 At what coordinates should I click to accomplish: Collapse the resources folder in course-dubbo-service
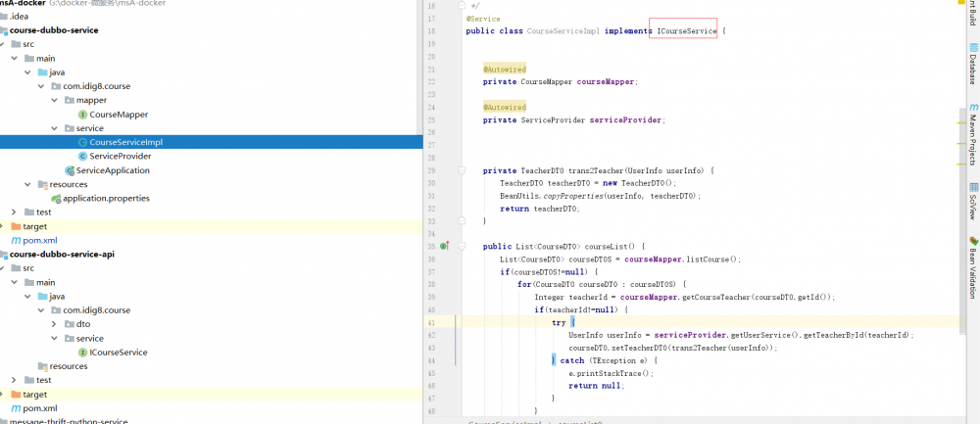tap(27, 184)
